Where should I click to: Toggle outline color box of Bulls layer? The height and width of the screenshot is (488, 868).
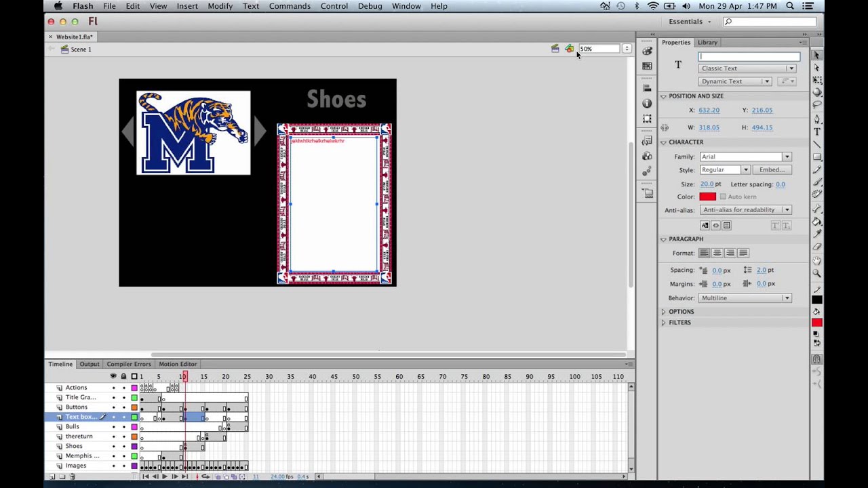(134, 427)
